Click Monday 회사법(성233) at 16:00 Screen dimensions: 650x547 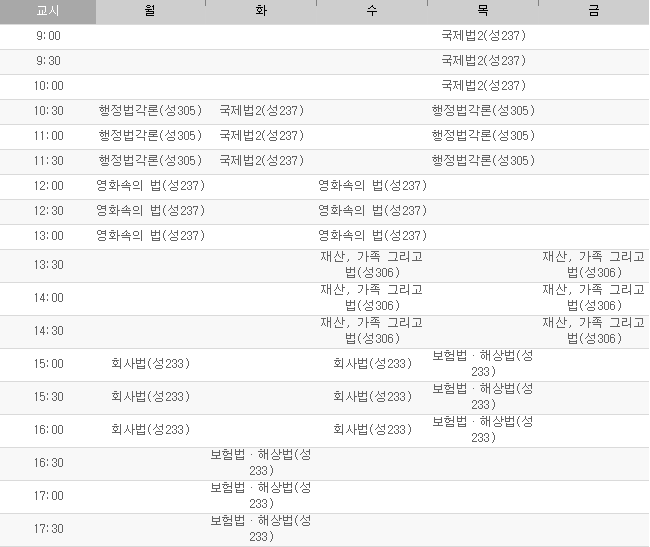(x=150, y=429)
